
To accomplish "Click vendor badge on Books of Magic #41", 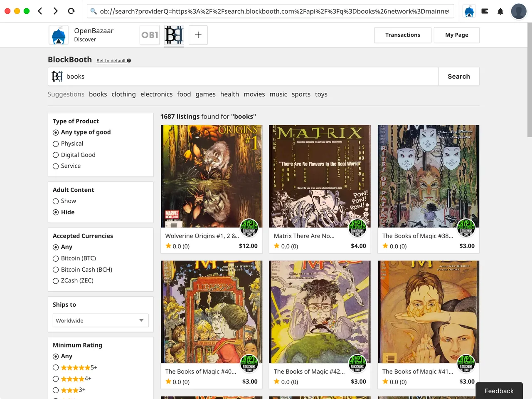I will [466, 363].
